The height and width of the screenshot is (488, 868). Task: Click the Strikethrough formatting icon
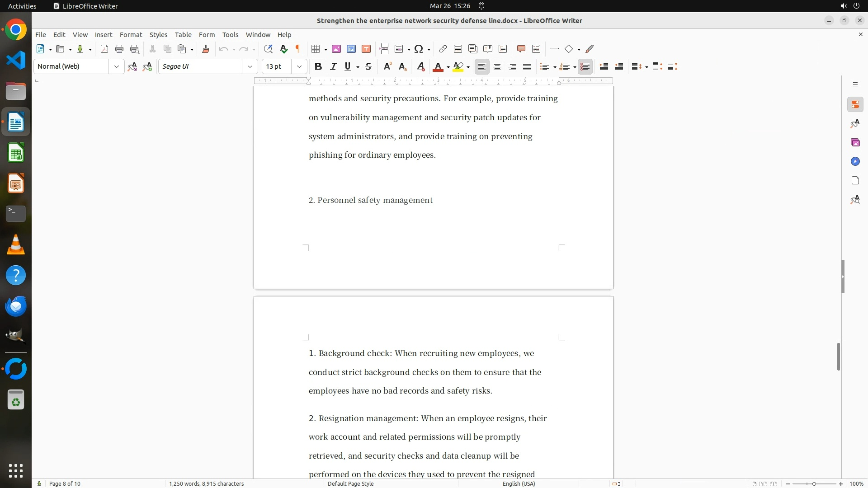pyautogui.click(x=368, y=67)
